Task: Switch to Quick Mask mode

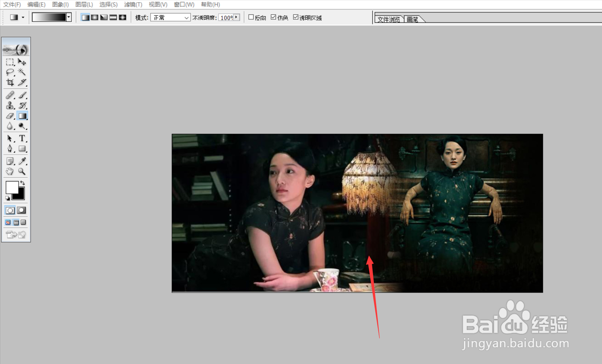Action: tap(22, 210)
